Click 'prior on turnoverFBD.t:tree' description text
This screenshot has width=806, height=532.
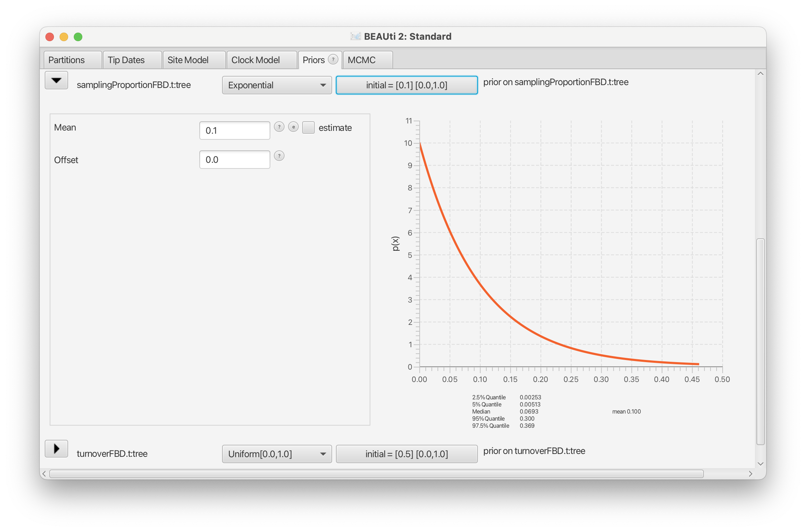pyautogui.click(x=534, y=451)
